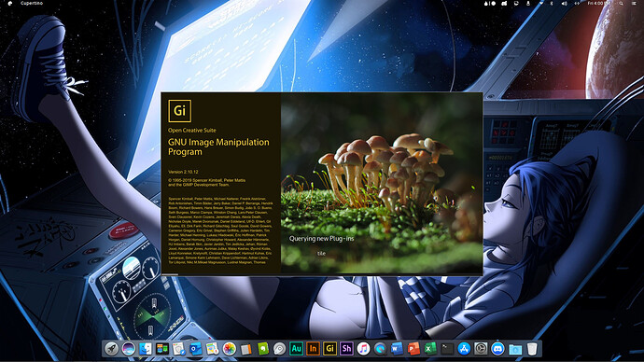Open the Apple menu

click(x=10, y=4)
